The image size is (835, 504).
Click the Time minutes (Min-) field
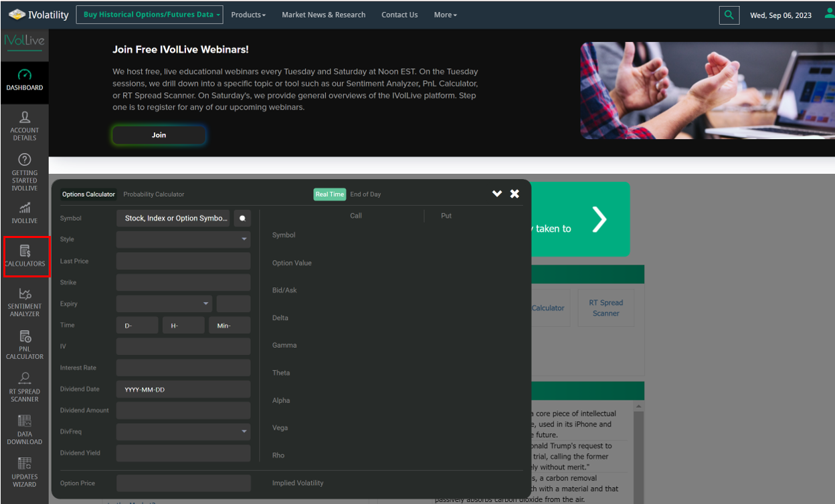(x=229, y=325)
